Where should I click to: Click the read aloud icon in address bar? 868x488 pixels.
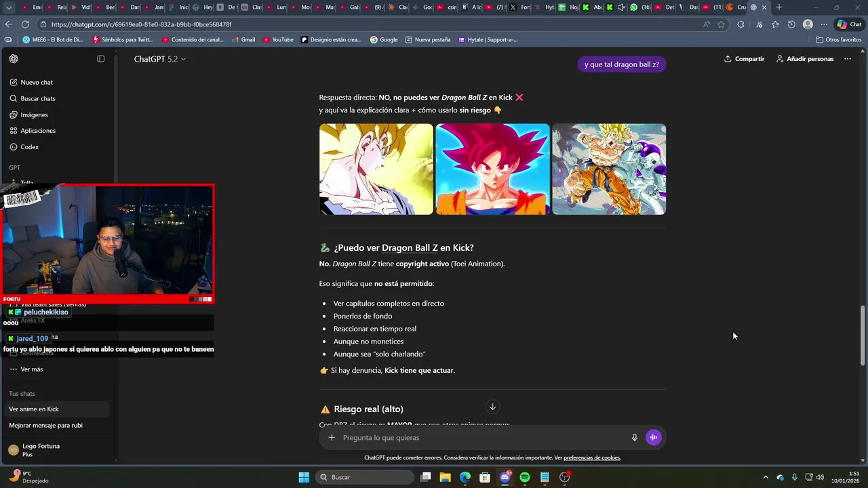coord(707,24)
